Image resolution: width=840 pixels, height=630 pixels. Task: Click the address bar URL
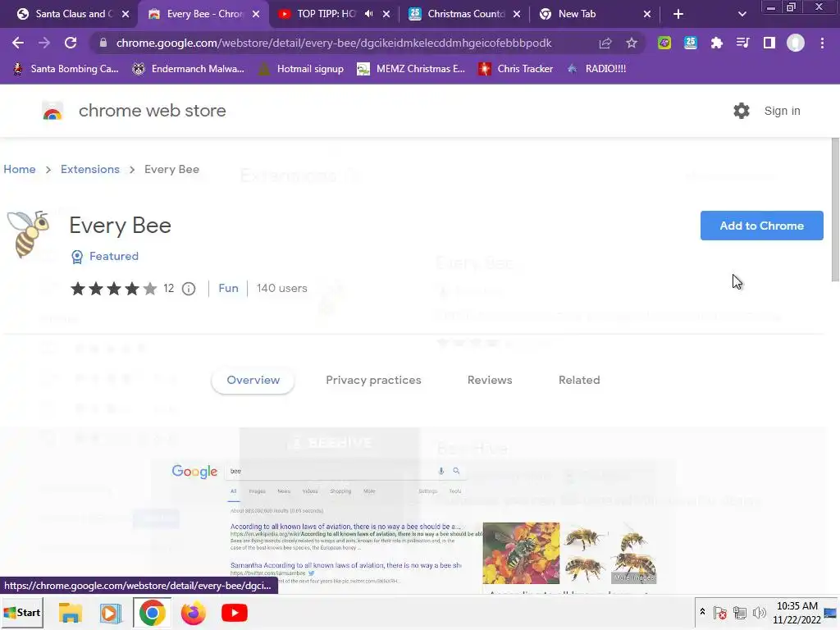(x=334, y=43)
